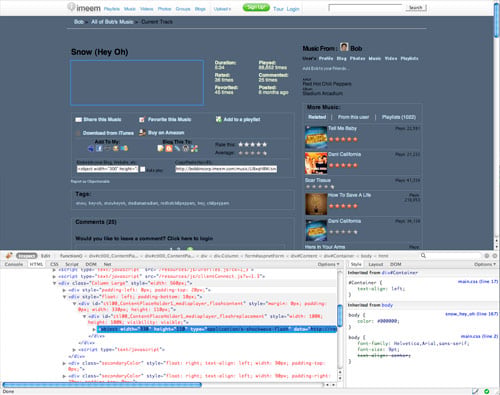This screenshot has width=500, height=395.
Task: Switch to the Firebug Console tab
Action: click(14, 264)
